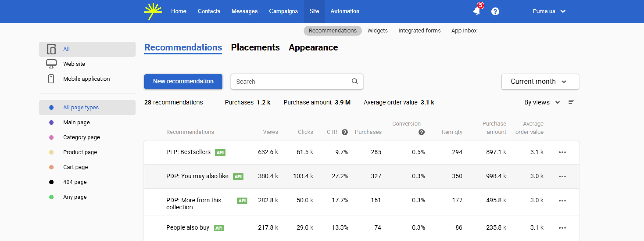644x241 pixels.
Task: Click the CTR help tooltip icon
Action: [x=345, y=132]
